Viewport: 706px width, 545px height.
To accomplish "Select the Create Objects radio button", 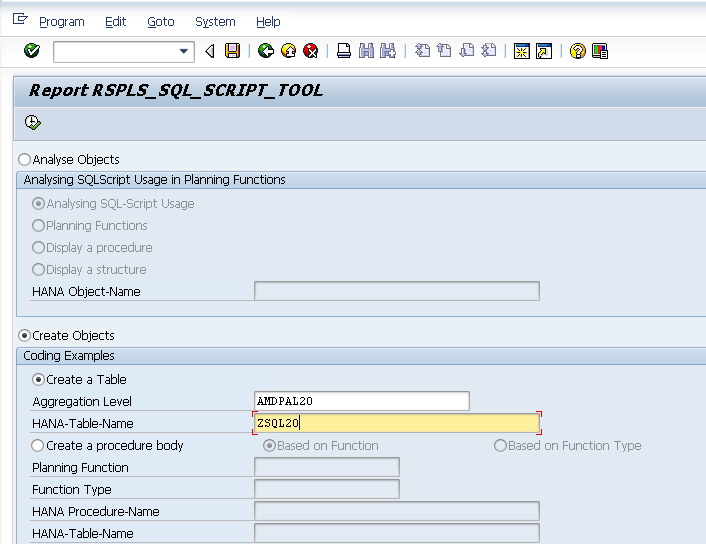I will [24, 336].
